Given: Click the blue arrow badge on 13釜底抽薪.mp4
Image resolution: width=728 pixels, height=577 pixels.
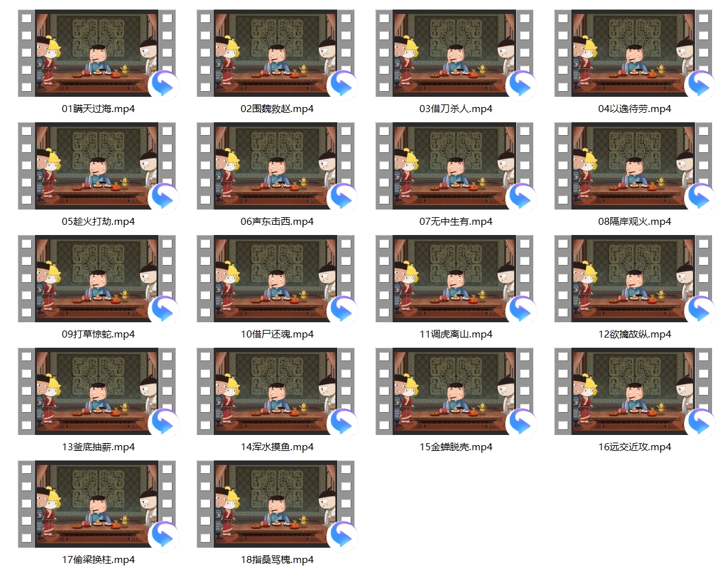Looking at the screenshot, I should [x=163, y=423].
